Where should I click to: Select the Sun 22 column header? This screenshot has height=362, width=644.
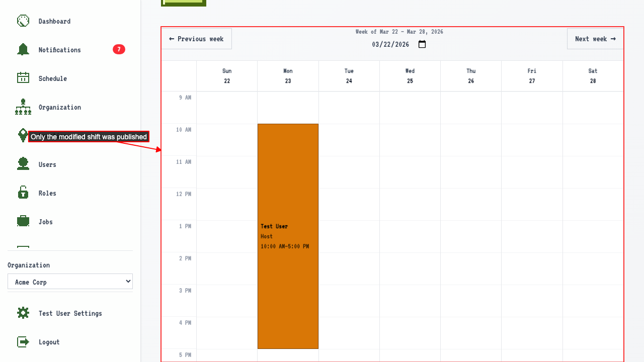(227, 76)
